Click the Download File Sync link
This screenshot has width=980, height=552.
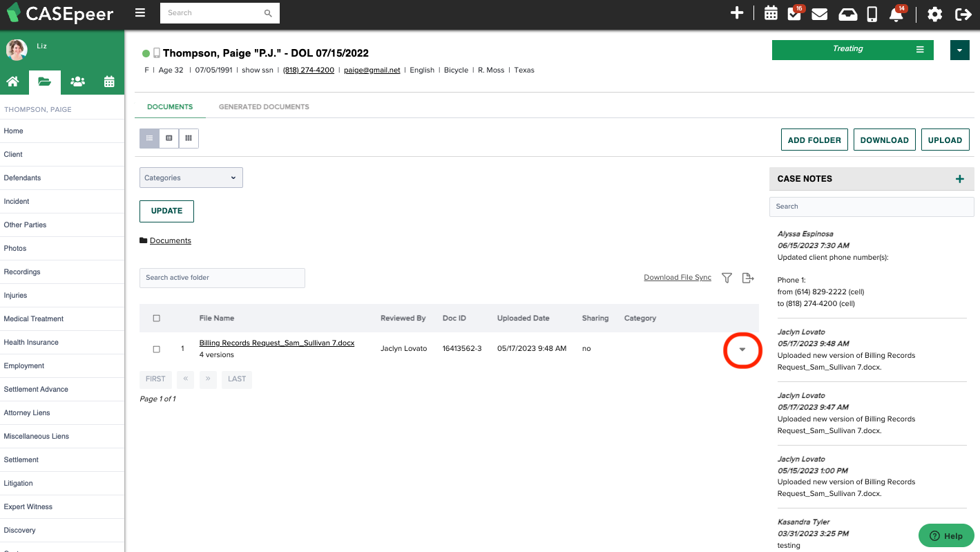[x=678, y=278]
